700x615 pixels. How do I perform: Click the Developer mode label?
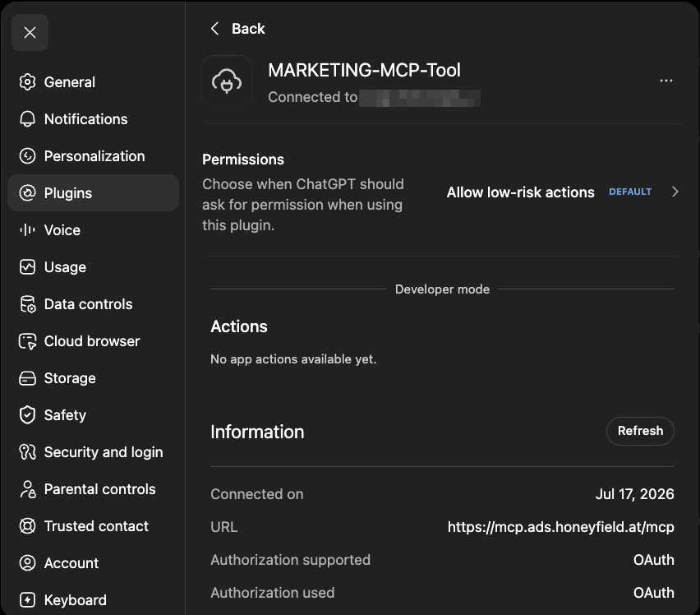[442, 289]
